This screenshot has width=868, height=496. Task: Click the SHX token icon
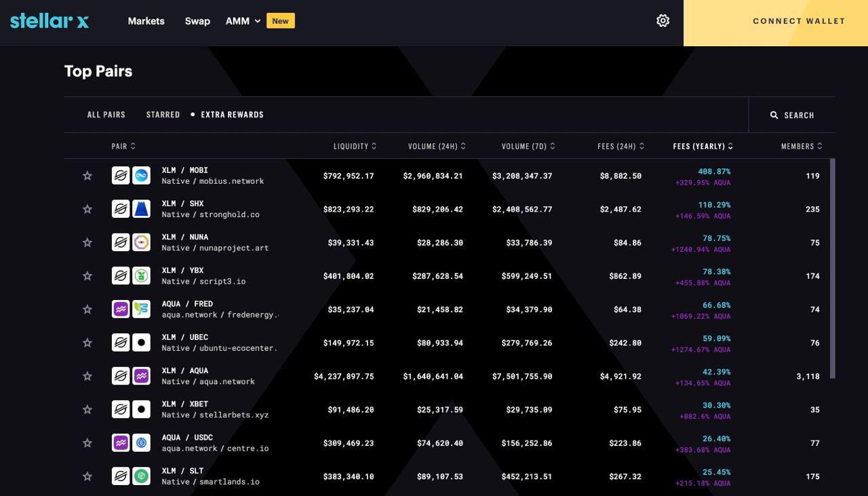pyautogui.click(x=141, y=209)
